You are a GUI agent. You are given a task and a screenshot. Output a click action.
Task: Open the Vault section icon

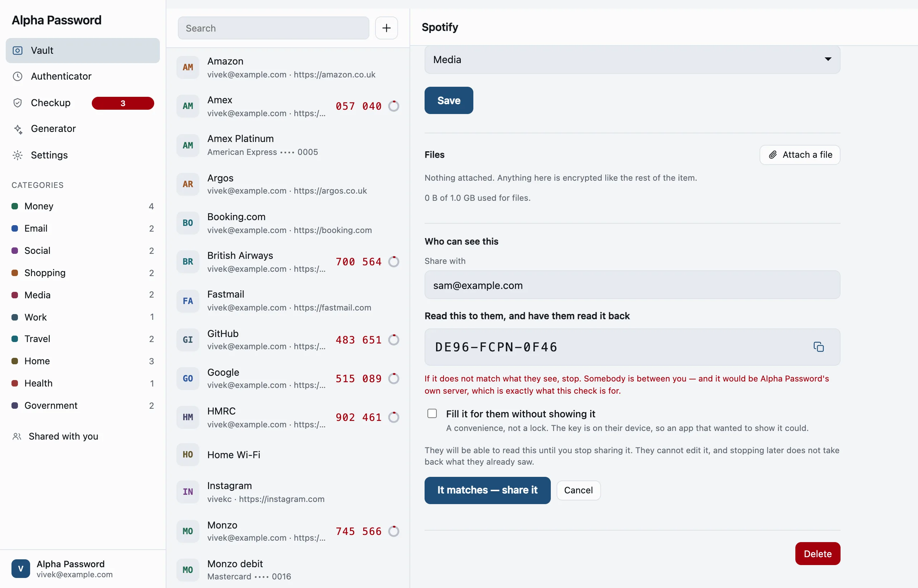point(18,51)
